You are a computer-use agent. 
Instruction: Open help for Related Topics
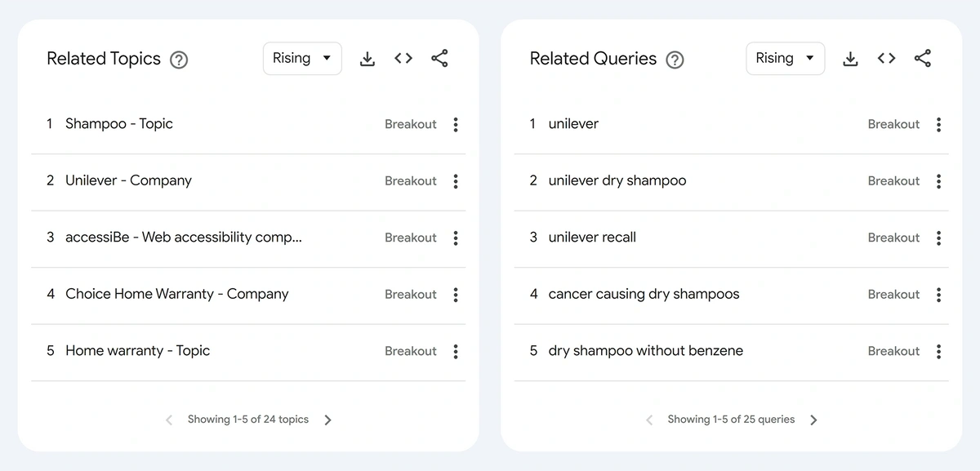click(179, 60)
